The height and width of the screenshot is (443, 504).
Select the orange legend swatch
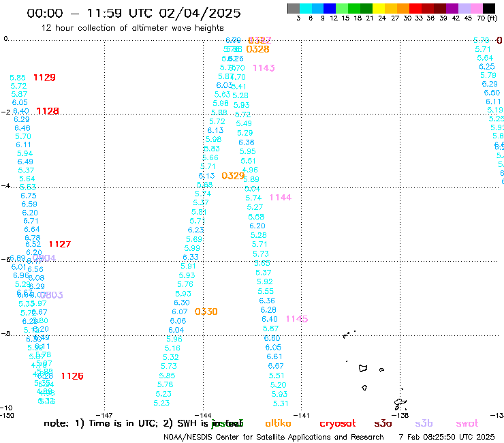[403, 8]
